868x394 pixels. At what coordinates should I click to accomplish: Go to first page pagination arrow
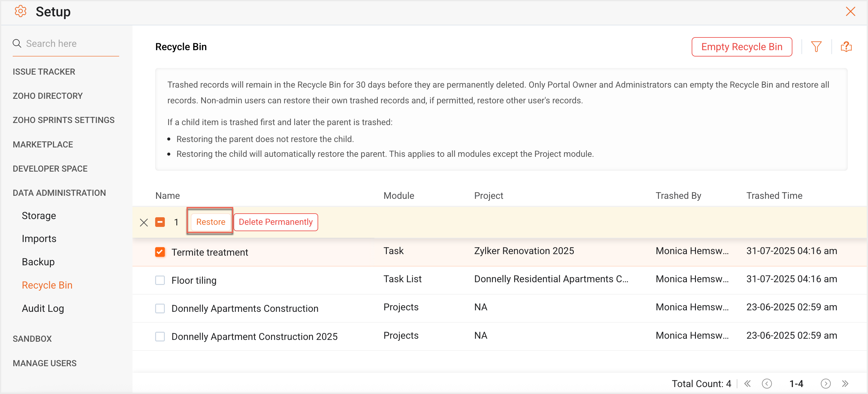click(x=747, y=383)
